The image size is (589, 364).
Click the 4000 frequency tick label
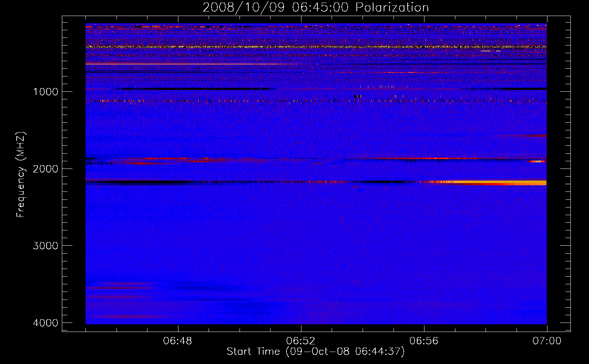click(46, 323)
